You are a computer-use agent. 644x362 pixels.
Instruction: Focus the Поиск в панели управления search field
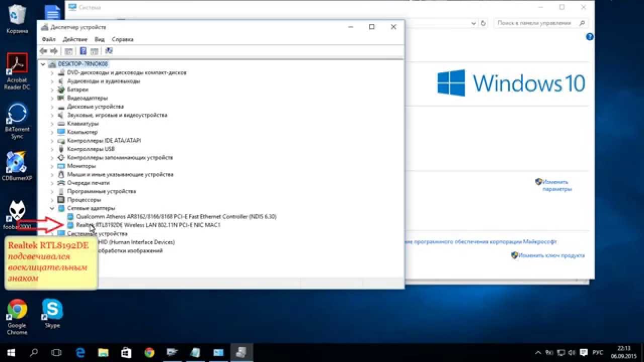point(541,23)
